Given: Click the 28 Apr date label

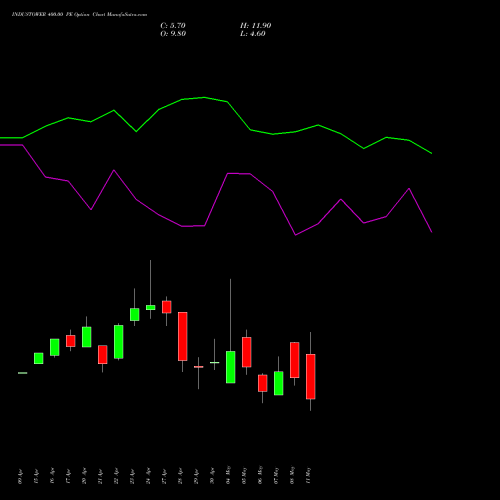Looking at the screenshot, I should coord(181,476).
